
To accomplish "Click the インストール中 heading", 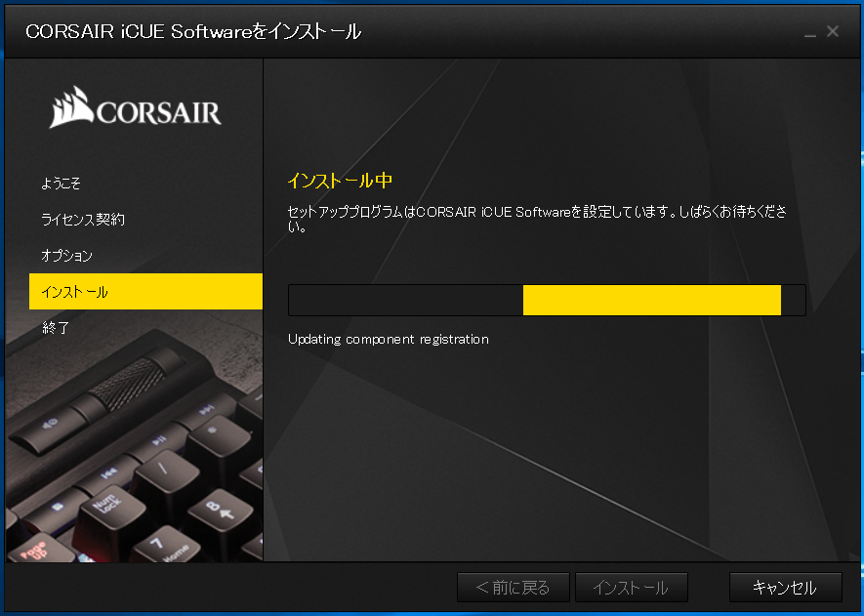I will pos(340,181).
